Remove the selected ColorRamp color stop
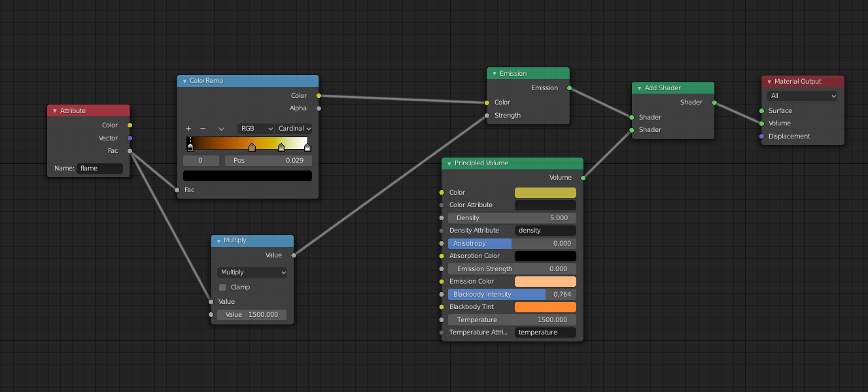 201,128
